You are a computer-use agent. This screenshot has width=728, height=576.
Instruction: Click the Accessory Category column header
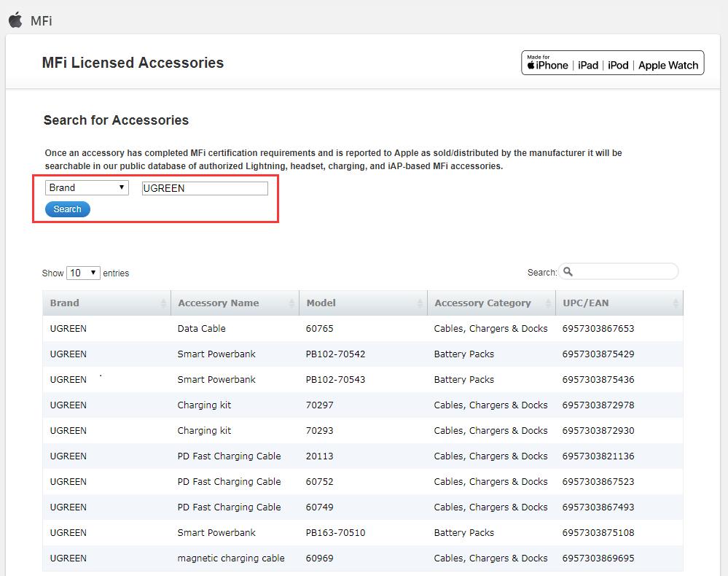[482, 303]
